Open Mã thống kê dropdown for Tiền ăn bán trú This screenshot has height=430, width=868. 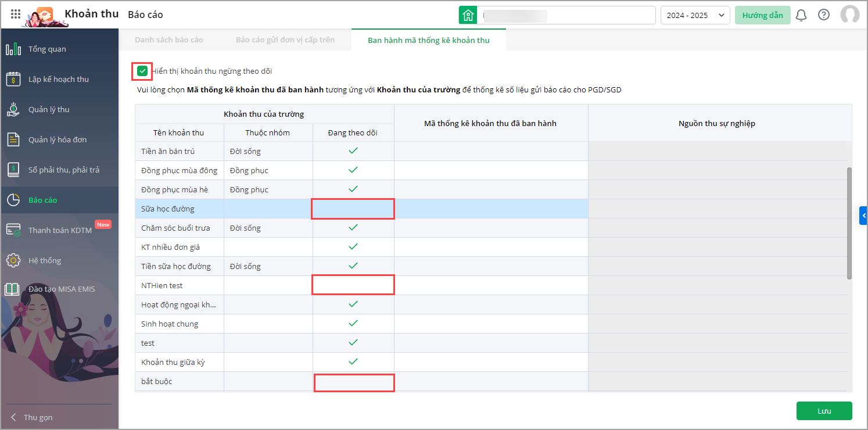point(491,151)
